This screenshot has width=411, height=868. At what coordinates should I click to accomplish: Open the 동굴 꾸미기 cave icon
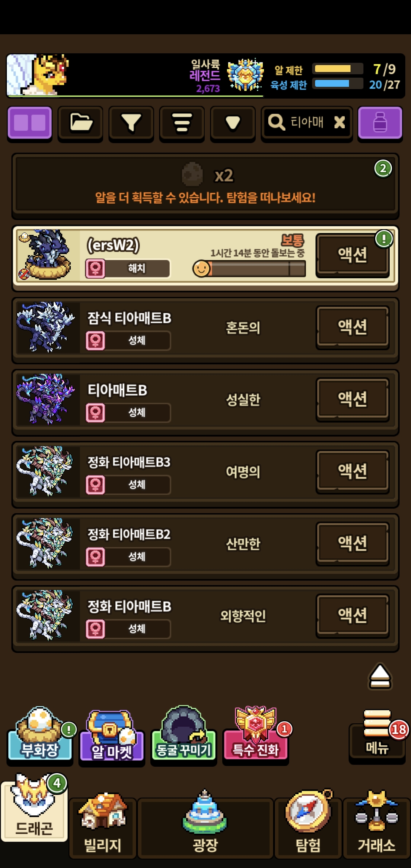183,733
